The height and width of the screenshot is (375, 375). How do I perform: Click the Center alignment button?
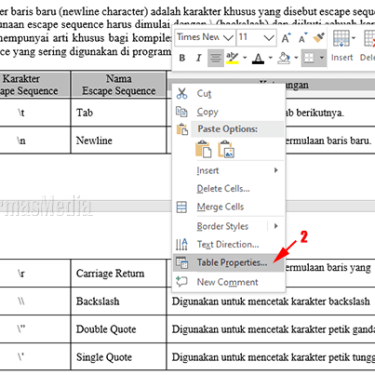point(215,58)
